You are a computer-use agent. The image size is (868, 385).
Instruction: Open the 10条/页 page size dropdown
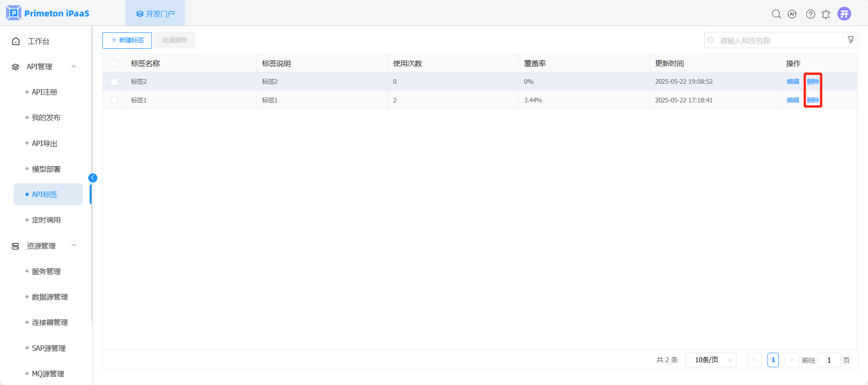(711, 360)
